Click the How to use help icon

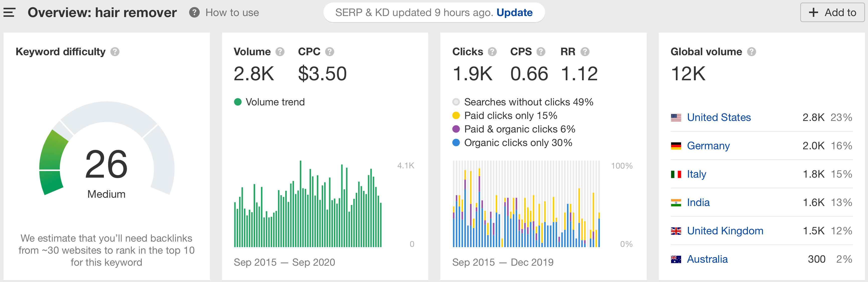pos(194,13)
